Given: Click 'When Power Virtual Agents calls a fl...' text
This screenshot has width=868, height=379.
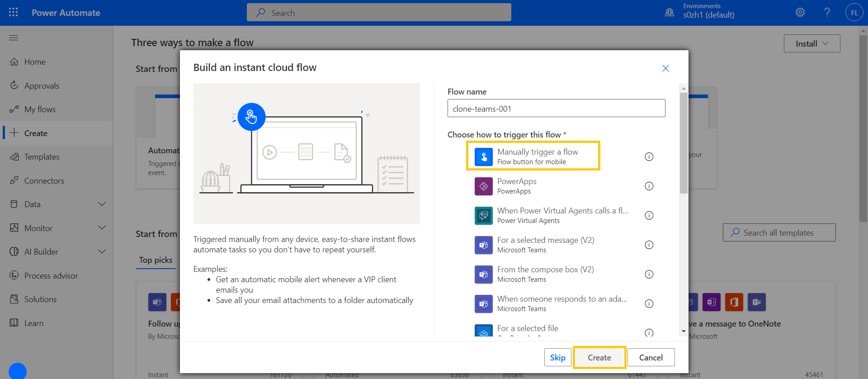Looking at the screenshot, I should coord(563,211).
